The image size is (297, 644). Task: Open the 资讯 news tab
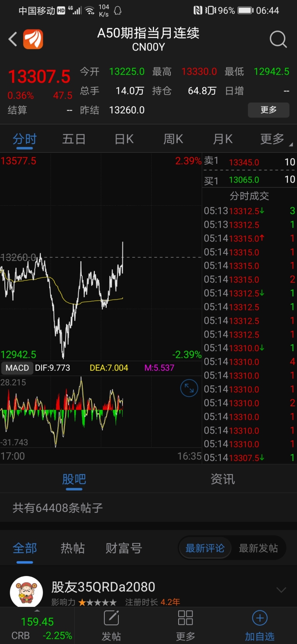click(x=222, y=479)
